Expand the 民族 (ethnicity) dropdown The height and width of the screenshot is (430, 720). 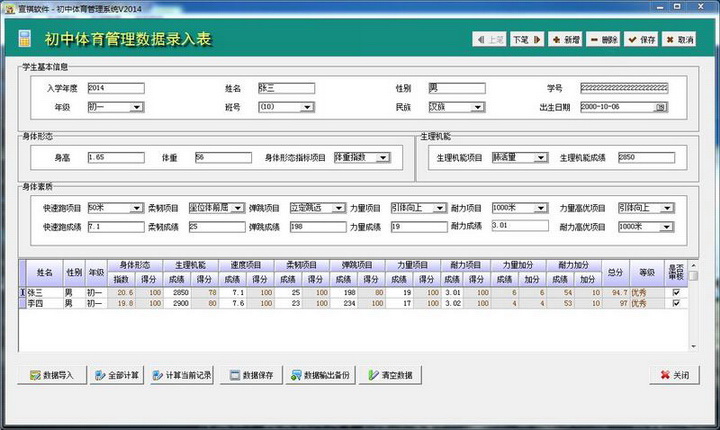pos(478,107)
